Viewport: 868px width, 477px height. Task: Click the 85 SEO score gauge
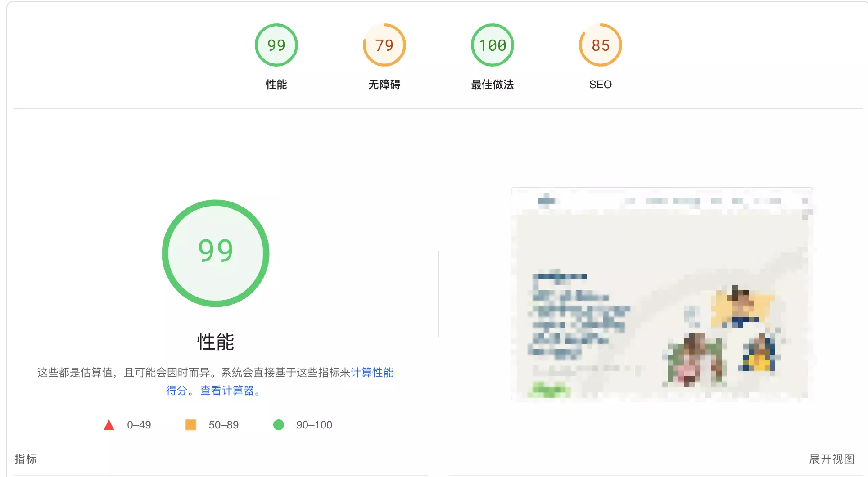click(600, 45)
